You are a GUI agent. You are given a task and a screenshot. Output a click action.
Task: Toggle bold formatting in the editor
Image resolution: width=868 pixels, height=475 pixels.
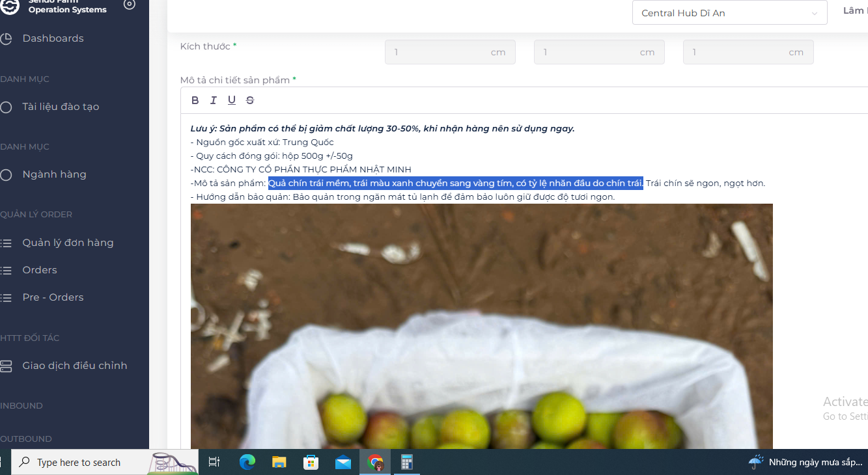[x=195, y=100]
